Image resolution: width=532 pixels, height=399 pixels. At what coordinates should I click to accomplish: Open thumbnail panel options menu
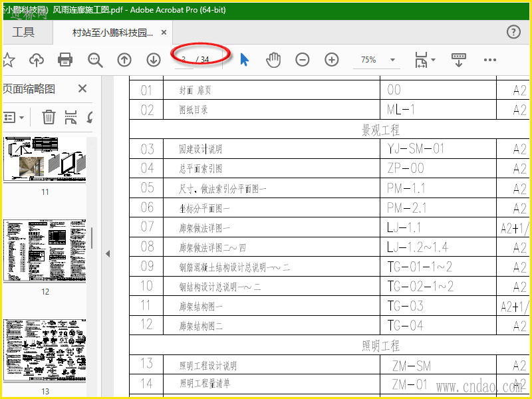13,118
